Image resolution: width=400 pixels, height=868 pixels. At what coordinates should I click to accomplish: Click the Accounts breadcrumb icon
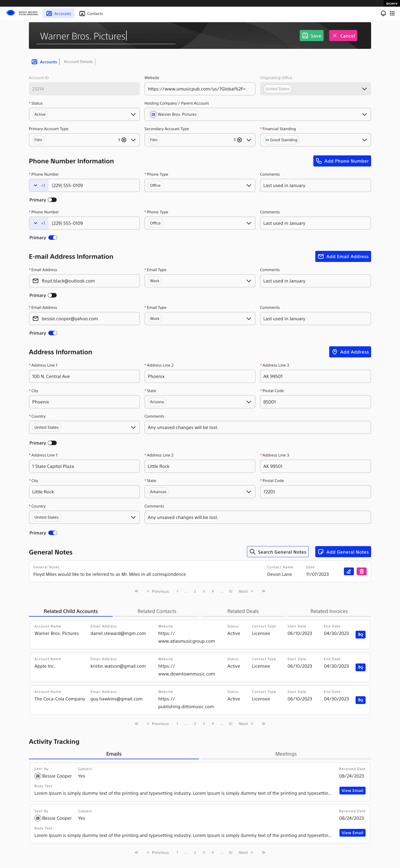coord(34,62)
